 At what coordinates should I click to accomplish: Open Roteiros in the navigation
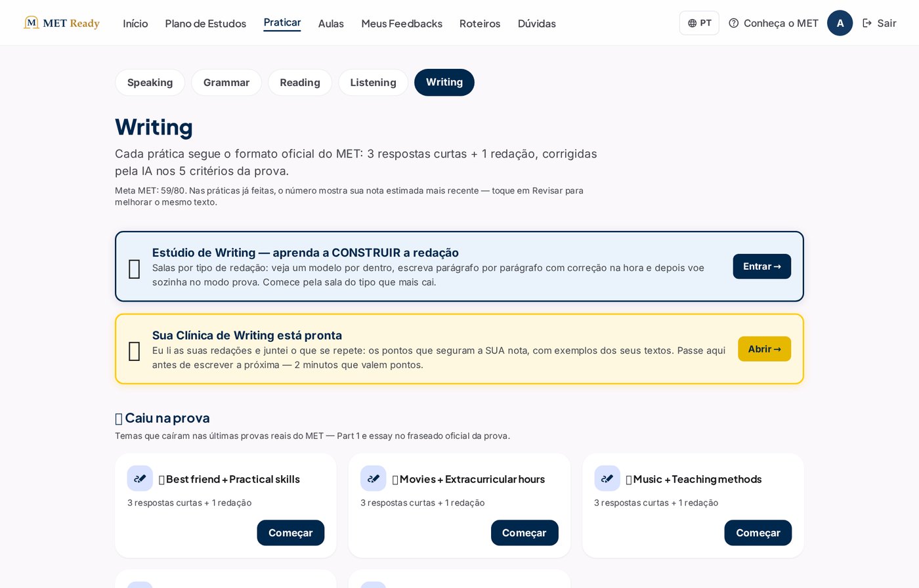pyautogui.click(x=480, y=24)
